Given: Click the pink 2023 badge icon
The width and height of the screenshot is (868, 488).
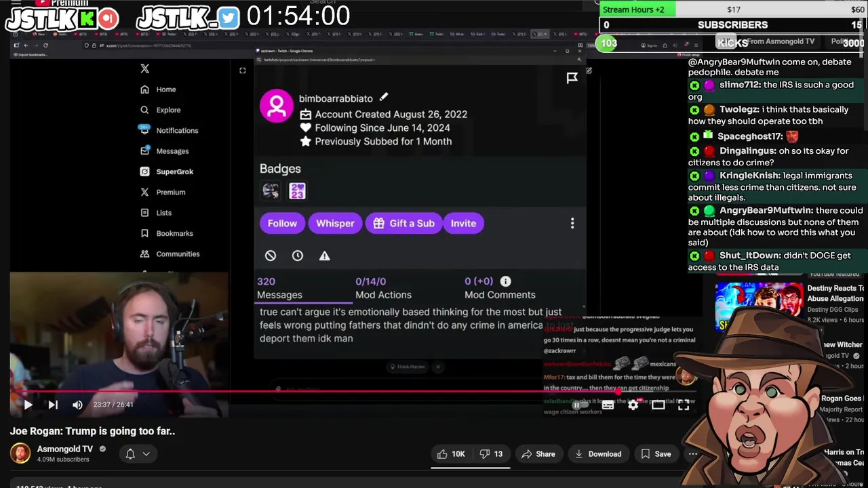Looking at the screenshot, I should click(x=297, y=191).
